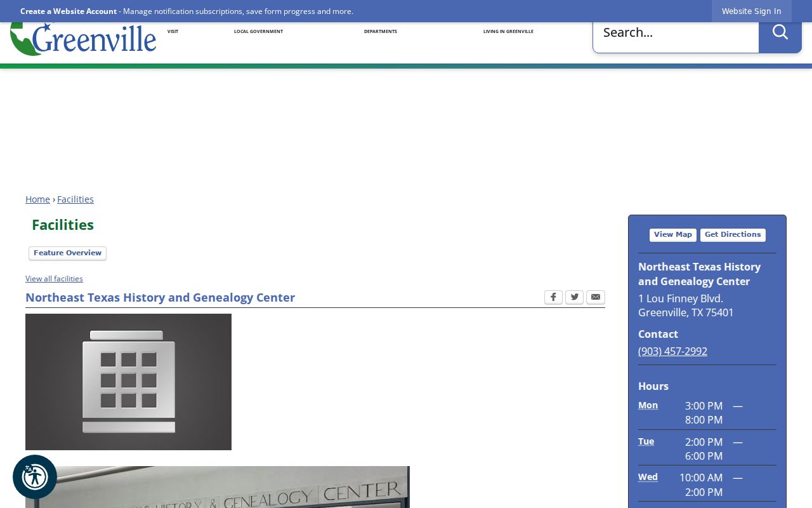Click Create a Website Account link
The width and height of the screenshot is (812, 508).
click(x=69, y=11)
